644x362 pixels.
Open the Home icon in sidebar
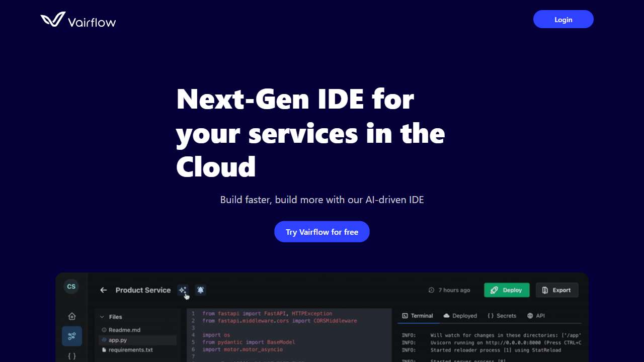pyautogui.click(x=72, y=316)
